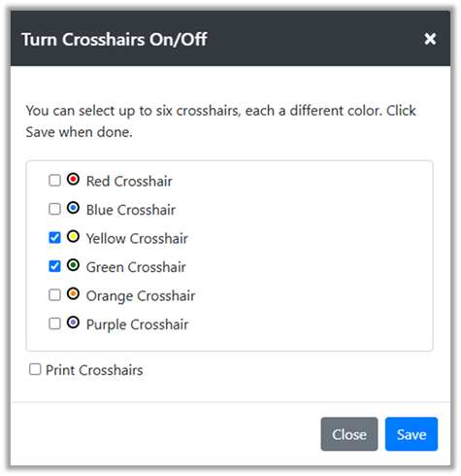
Task: Uncheck the Yellow Crosshair checkbox
Action: pyautogui.click(x=54, y=238)
